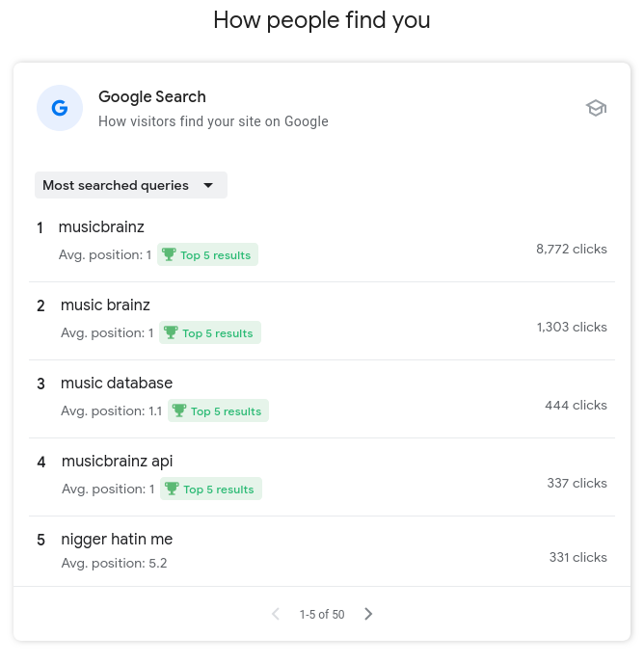Open the "music database" query
Image resolution: width=644 pixels, height=662 pixels.
point(117,384)
